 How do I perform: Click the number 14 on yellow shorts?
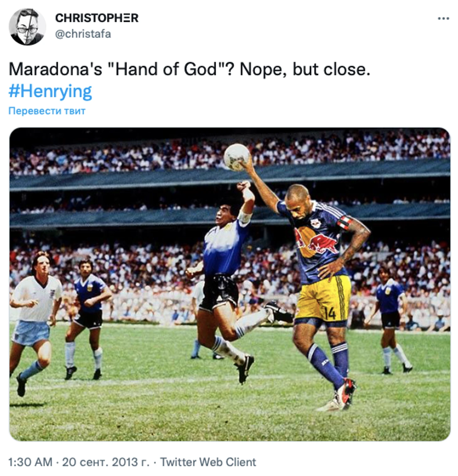click(x=330, y=313)
